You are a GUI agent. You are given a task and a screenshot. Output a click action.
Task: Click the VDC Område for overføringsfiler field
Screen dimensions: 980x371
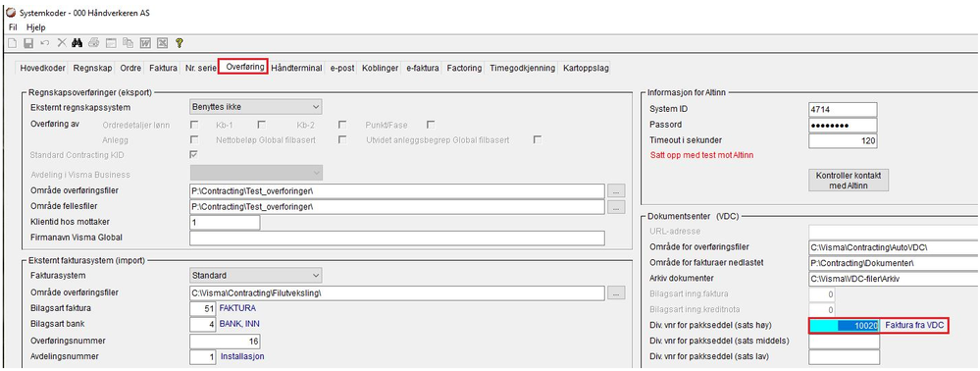pyautogui.click(x=893, y=247)
